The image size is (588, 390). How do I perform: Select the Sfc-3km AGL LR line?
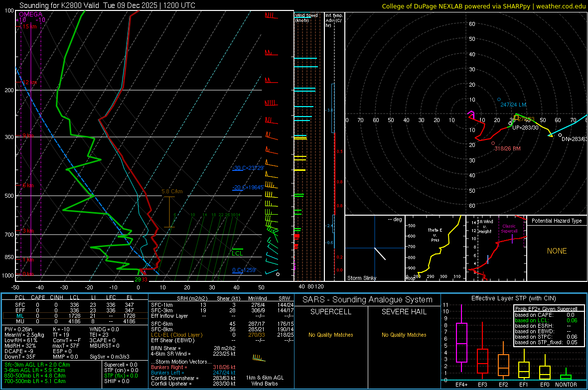[x=37, y=365]
